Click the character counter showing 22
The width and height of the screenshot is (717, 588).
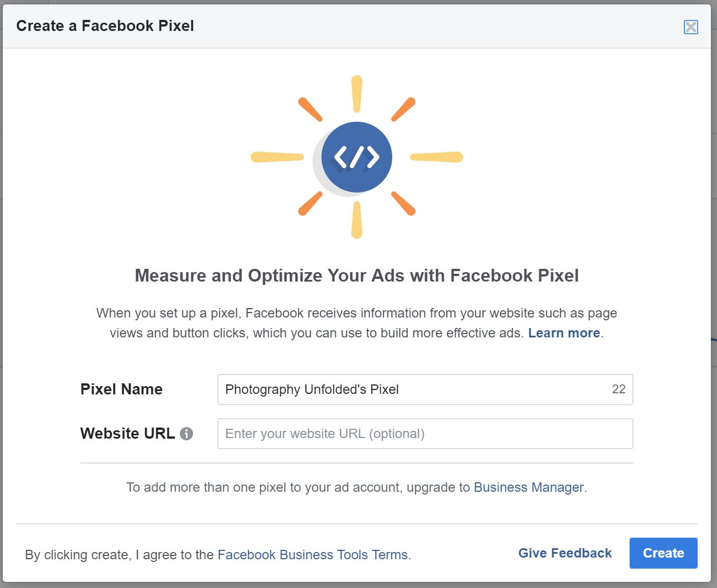click(x=619, y=389)
